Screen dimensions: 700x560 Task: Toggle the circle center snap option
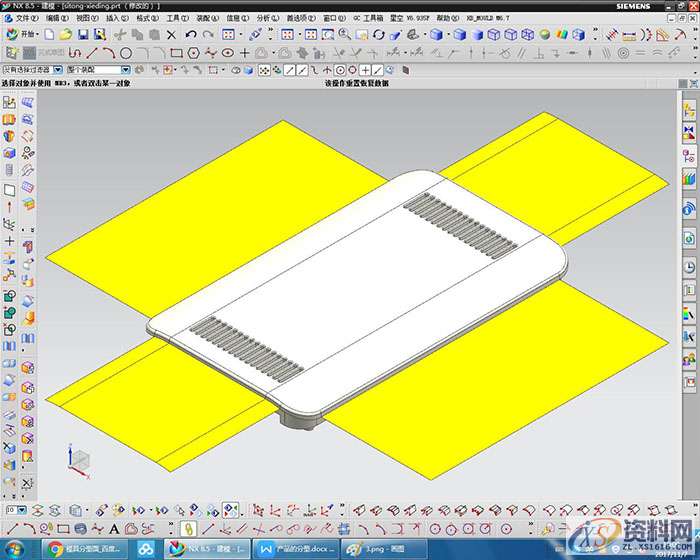339,71
